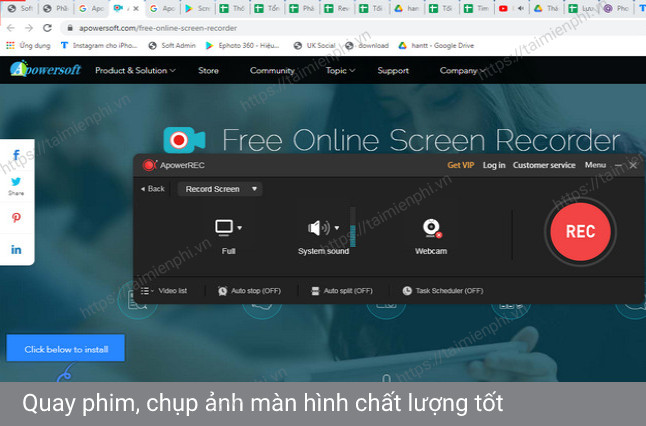646x426 pixels.
Task: Click the Auto stop clock icon
Action: pos(222,291)
